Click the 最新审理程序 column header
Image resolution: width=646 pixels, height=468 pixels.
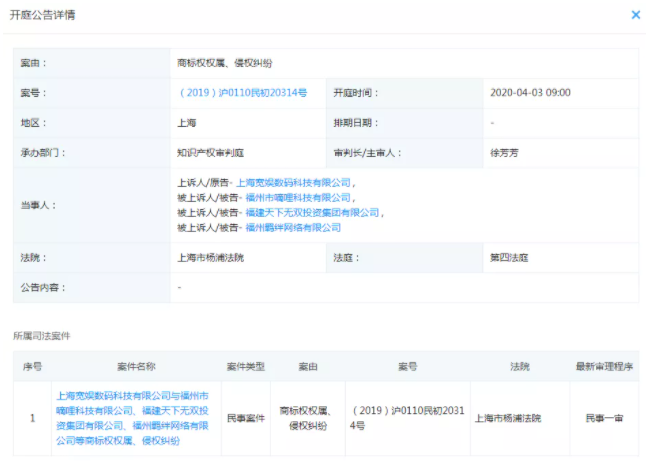[x=604, y=366]
